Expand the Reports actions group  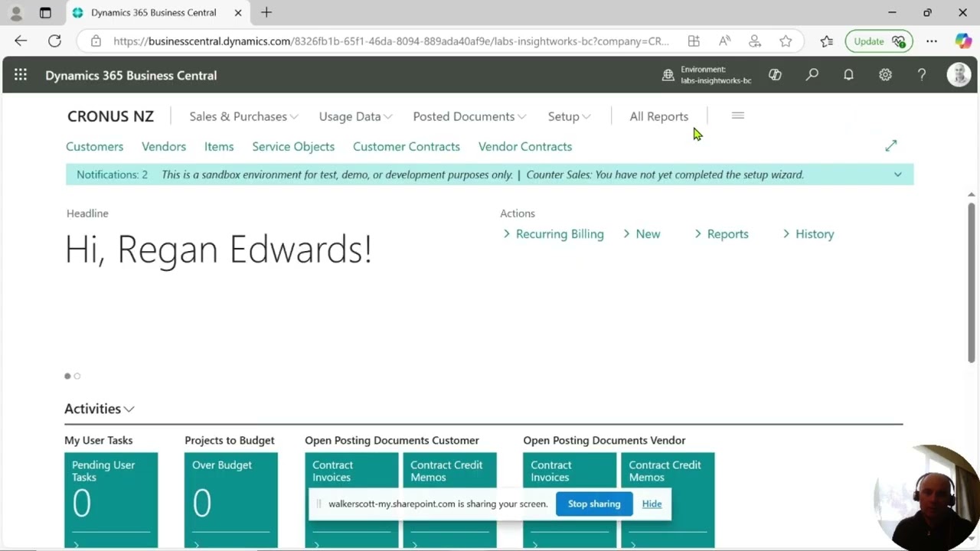pyautogui.click(x=721, y=234)
